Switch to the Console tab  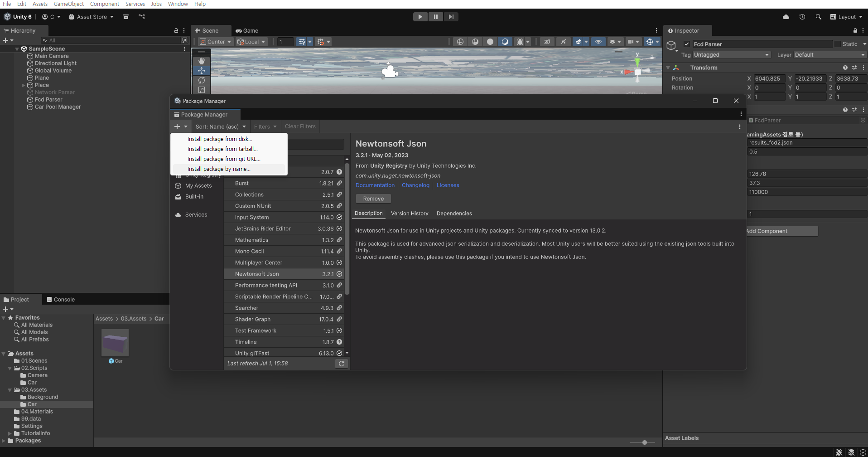tap(61, 300)
